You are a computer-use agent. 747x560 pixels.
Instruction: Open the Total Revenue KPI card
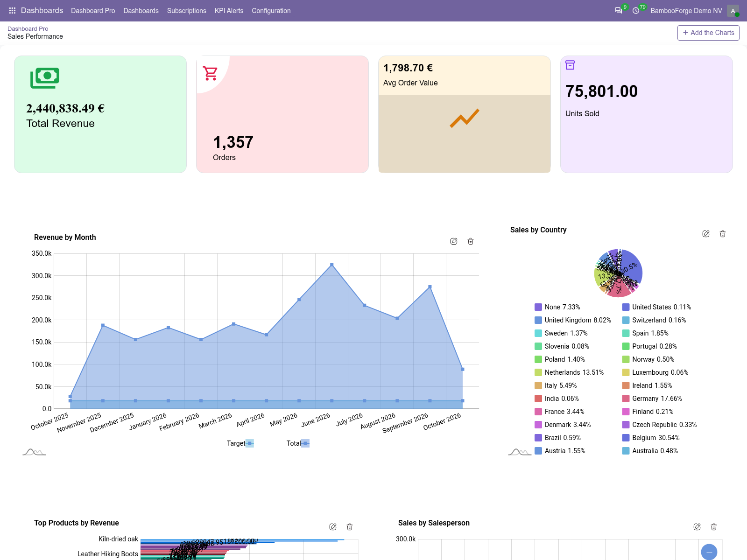point(100,114)
